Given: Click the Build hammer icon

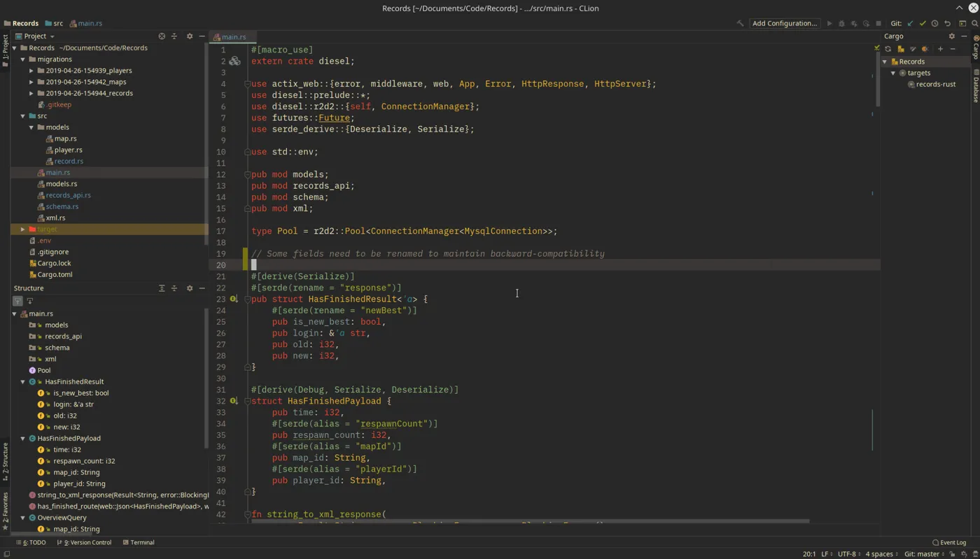Looking at the screenshot, I should point(740,23).
